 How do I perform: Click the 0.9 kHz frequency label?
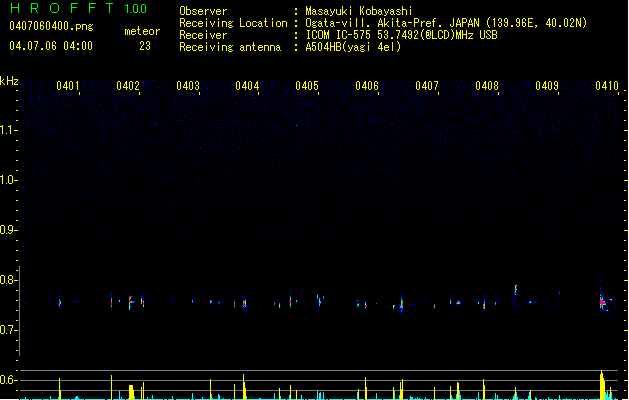[8, 230]
